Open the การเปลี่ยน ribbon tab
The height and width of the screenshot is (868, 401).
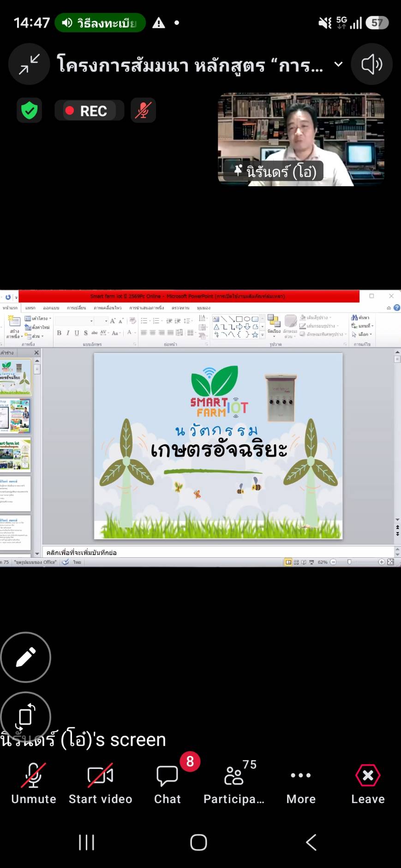coord(77,308)
